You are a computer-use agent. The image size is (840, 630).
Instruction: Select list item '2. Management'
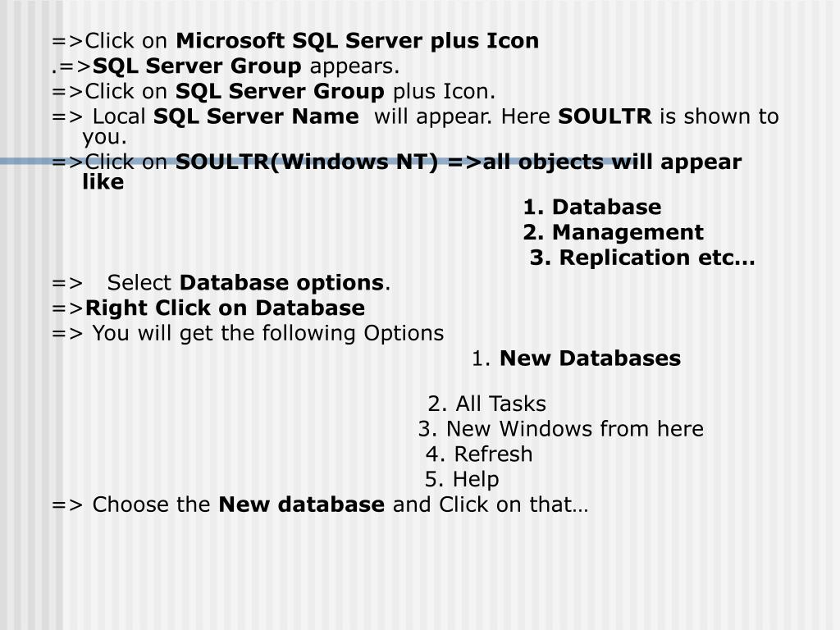click(x=613, y=232)
